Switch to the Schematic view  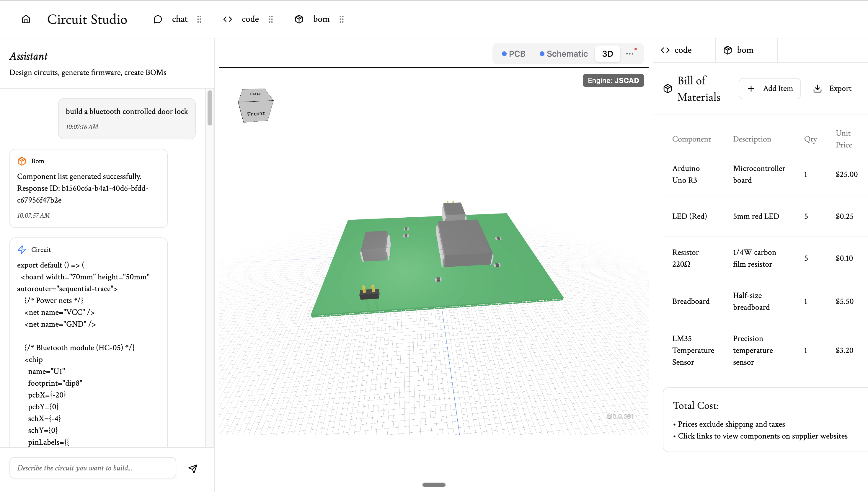click(x=563, y=54)
